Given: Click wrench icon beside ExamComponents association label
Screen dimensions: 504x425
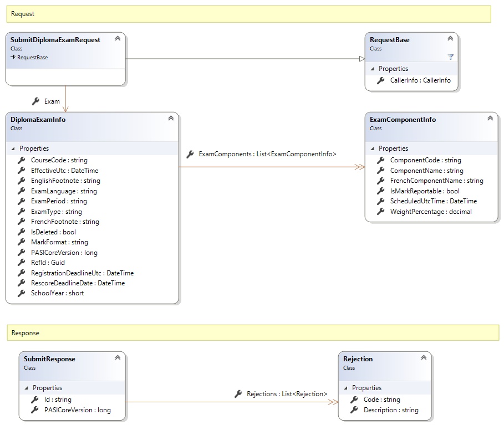Looking at the screenshot, I should 190,154.
